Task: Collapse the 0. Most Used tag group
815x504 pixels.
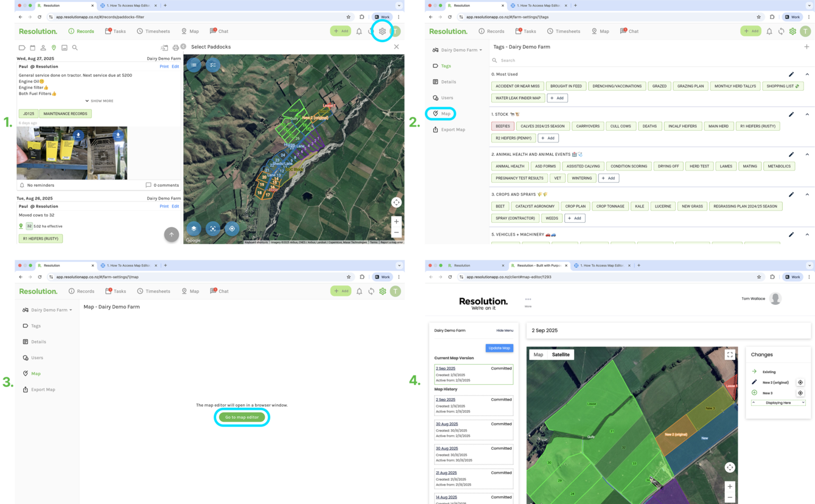Action: [807, 74]
